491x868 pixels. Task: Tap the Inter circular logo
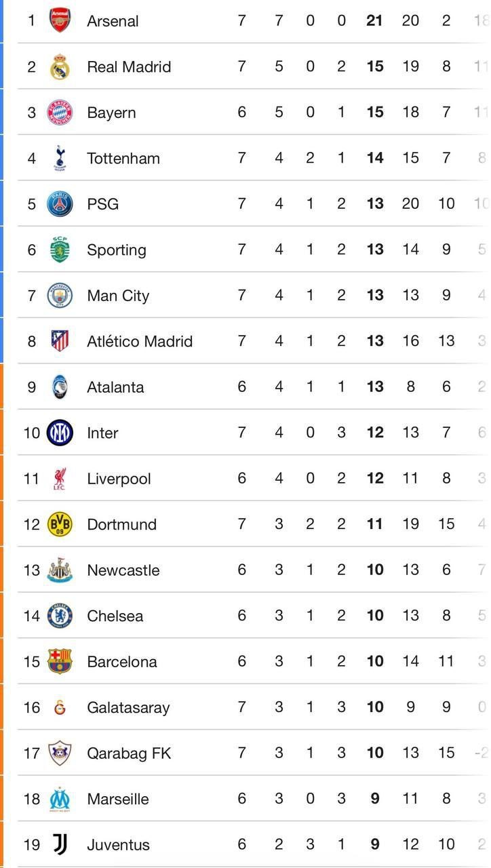pyautogui.click(x=60, y=433)
